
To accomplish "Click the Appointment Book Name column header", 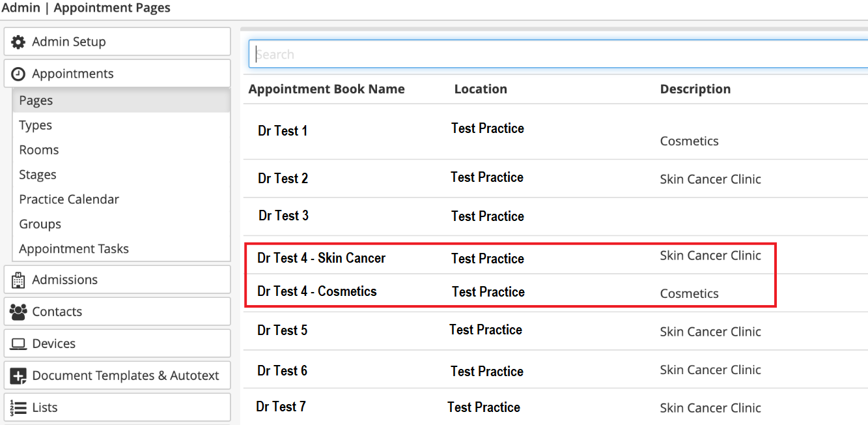I will coord(326,89).
